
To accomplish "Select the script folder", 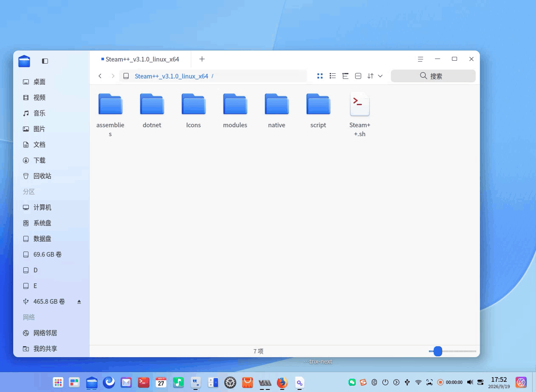I will tap(319, 110).
